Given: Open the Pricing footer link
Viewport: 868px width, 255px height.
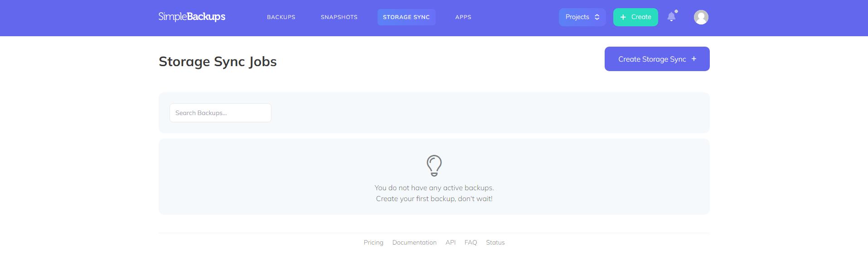Looking at the screenshot, I should (373, 242).
